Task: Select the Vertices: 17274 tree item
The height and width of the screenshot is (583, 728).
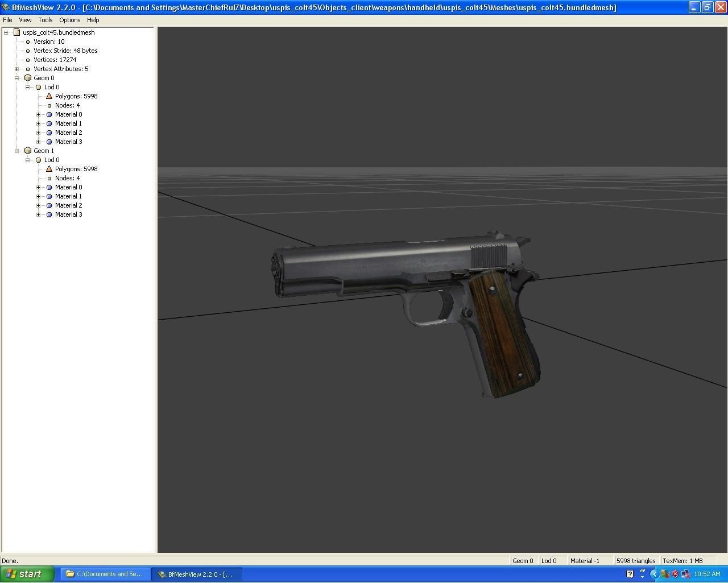Action: (x=55, y=60)
